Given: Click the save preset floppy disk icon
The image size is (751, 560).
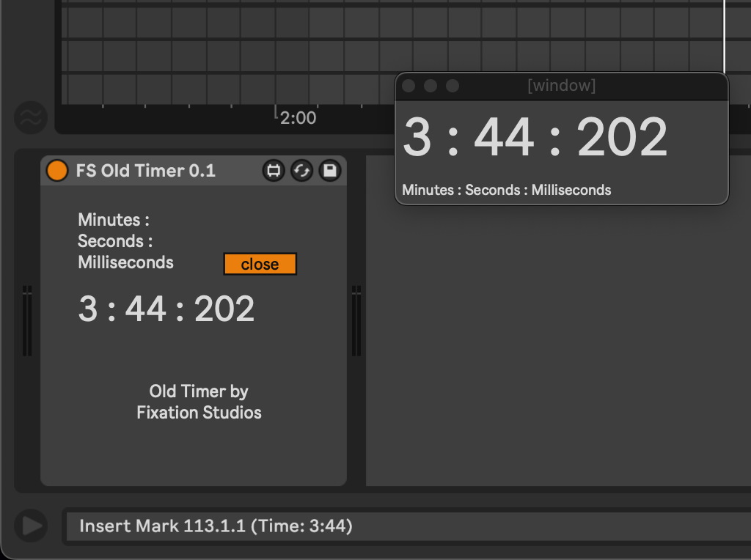Looking at the screenshot, I should (x=330, y=171).
